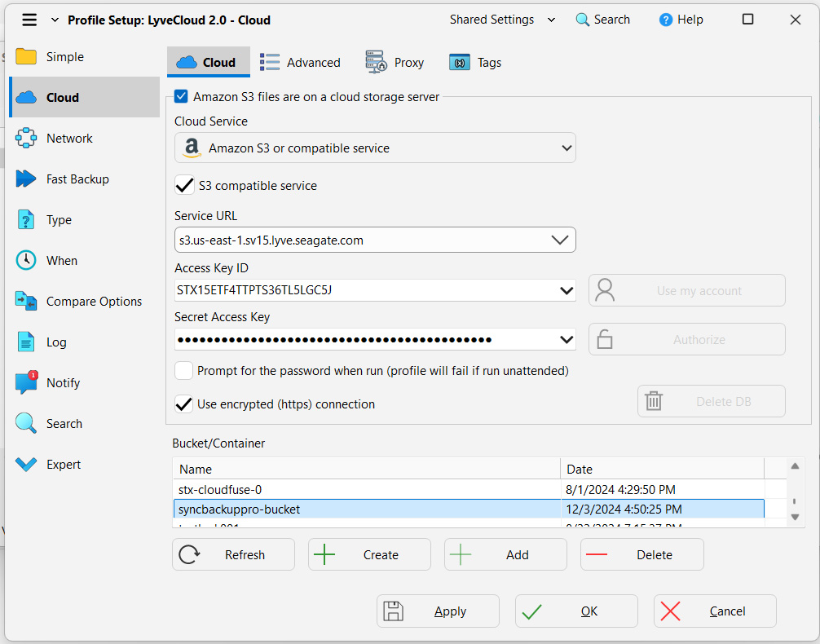Open the Access Key ID dropdown arrow
This screenshot has height=644, width=820.
pos(567,290)
